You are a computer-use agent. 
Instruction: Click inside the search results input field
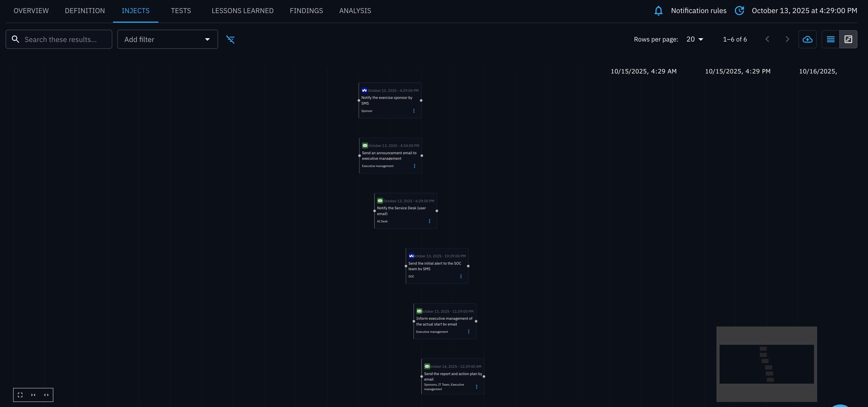click(61, 39)
